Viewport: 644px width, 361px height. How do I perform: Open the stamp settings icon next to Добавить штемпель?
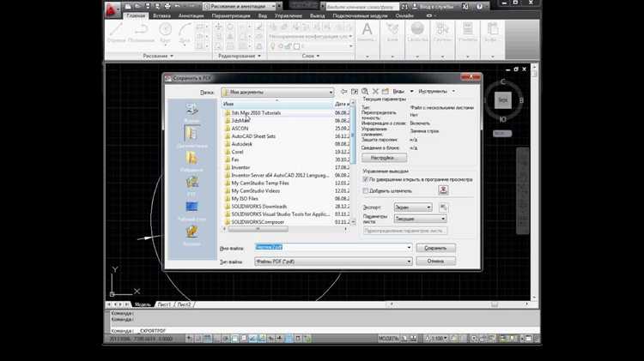[x=443, y=190]
